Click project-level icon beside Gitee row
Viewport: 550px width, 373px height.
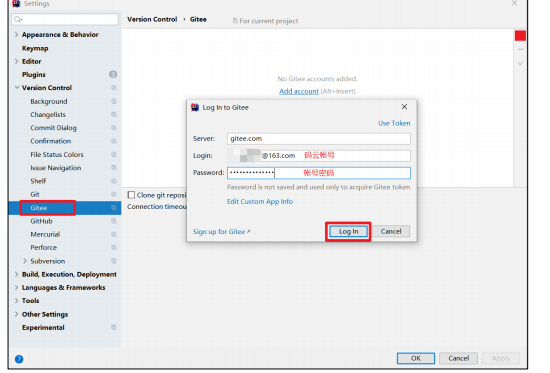(114, 208)
